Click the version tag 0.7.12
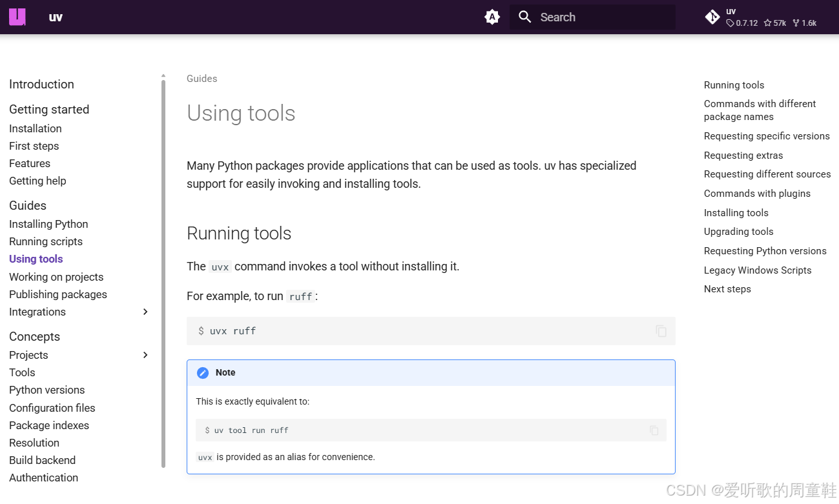The width and height of the screenshot is (839, 504). point(742,23)
